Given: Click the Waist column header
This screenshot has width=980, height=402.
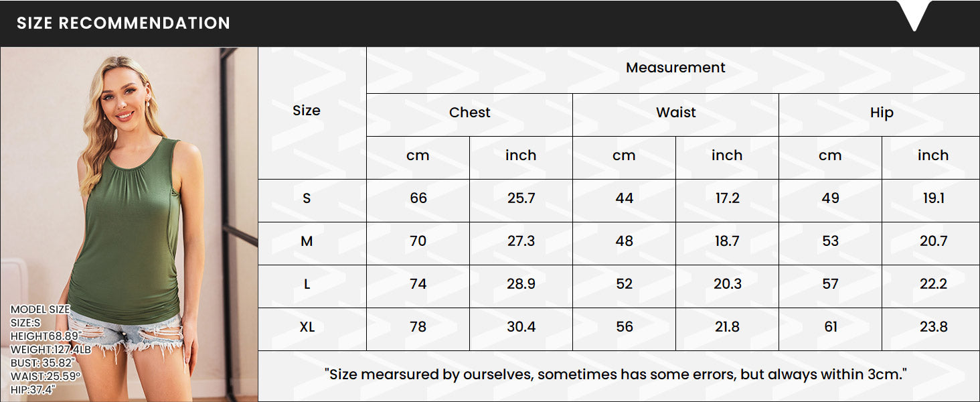Looking at the screenshot, I should point(675,113).
